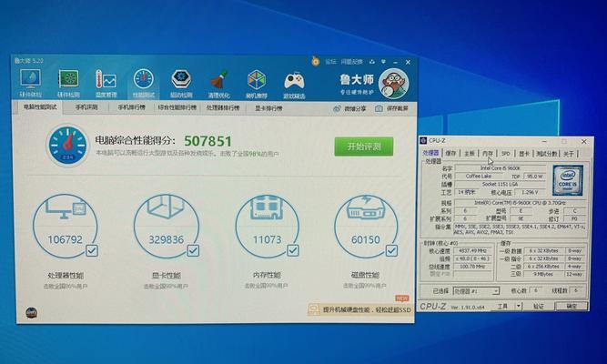The image size is (607, 364).
Task: Switch to the CPU-Z cache tab
Action: coord(450,154)
